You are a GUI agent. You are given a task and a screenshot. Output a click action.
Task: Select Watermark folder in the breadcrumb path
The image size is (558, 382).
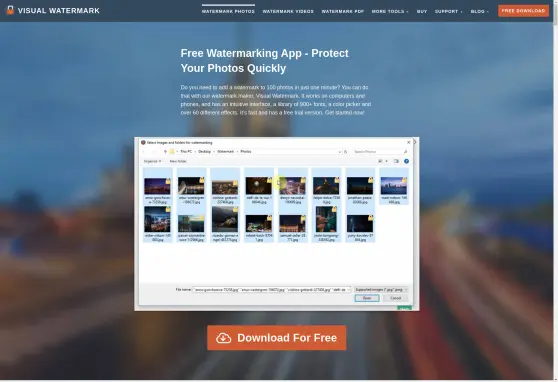pyautogui.click(x=226, y=152)
